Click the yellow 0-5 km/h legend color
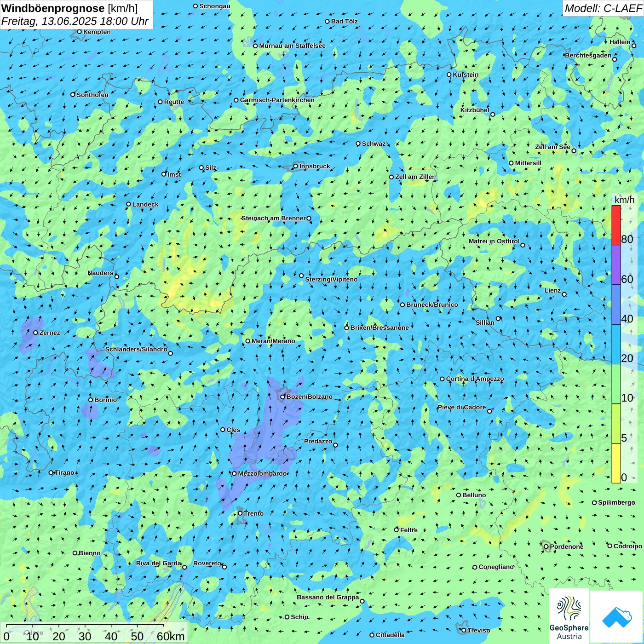 616,463
